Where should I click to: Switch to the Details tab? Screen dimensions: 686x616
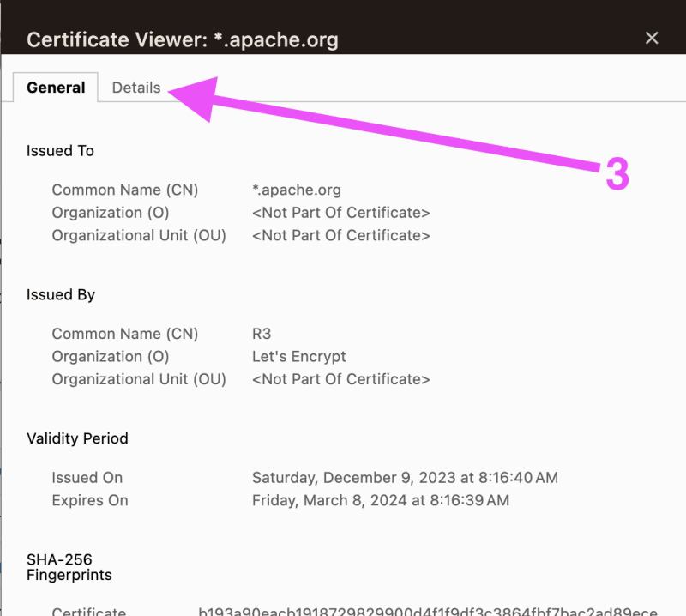coord(136,88)
